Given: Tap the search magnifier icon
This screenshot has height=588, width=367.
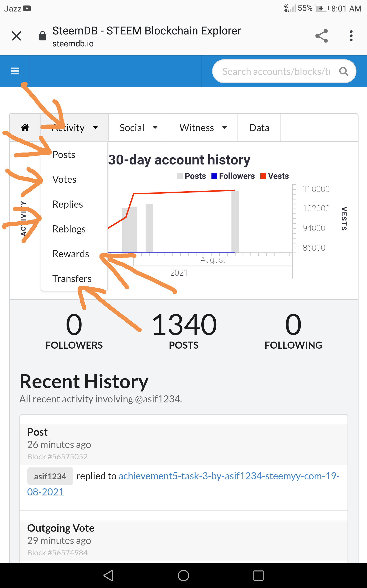Looking at the screenshot, I should tap(343, 71).
